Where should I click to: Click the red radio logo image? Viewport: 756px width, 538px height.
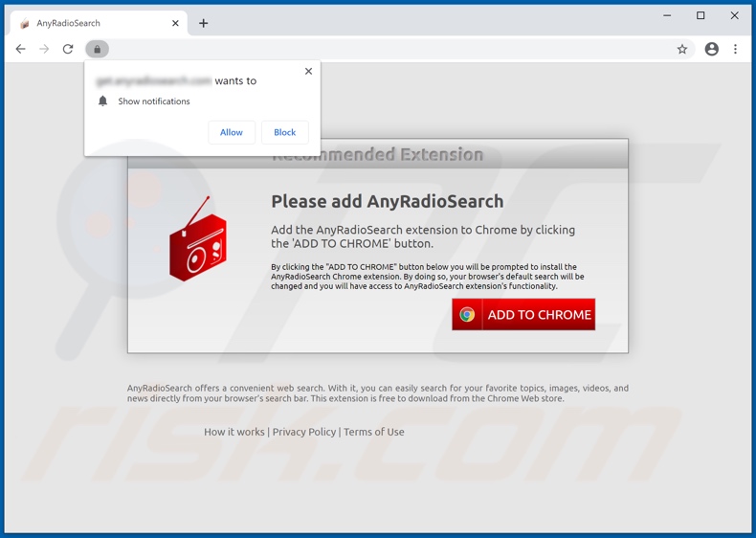(198, 239)
